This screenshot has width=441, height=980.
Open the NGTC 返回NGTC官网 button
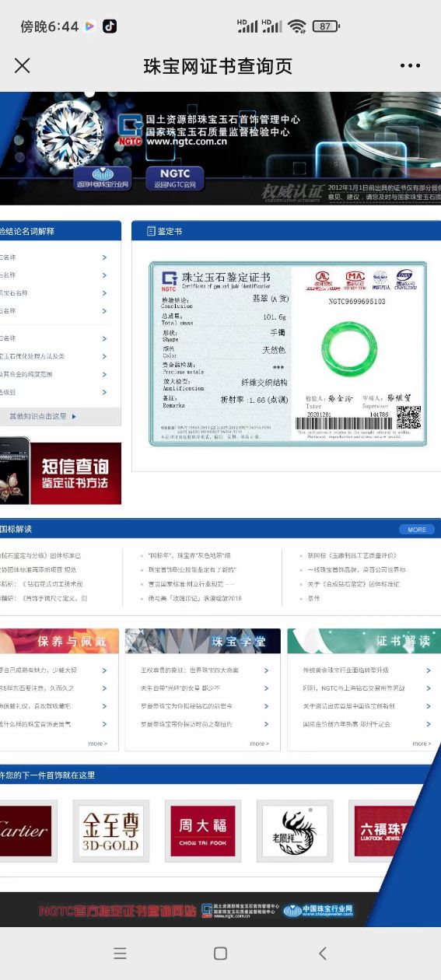pos(174,178)
